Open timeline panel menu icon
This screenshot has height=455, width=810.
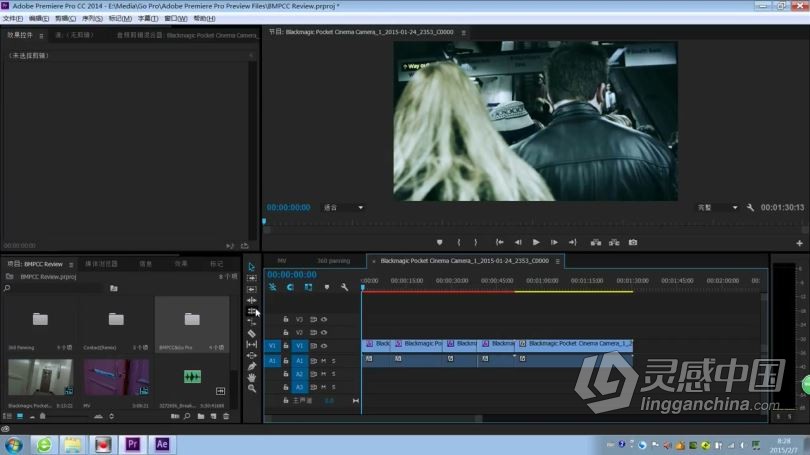(557, 261)
